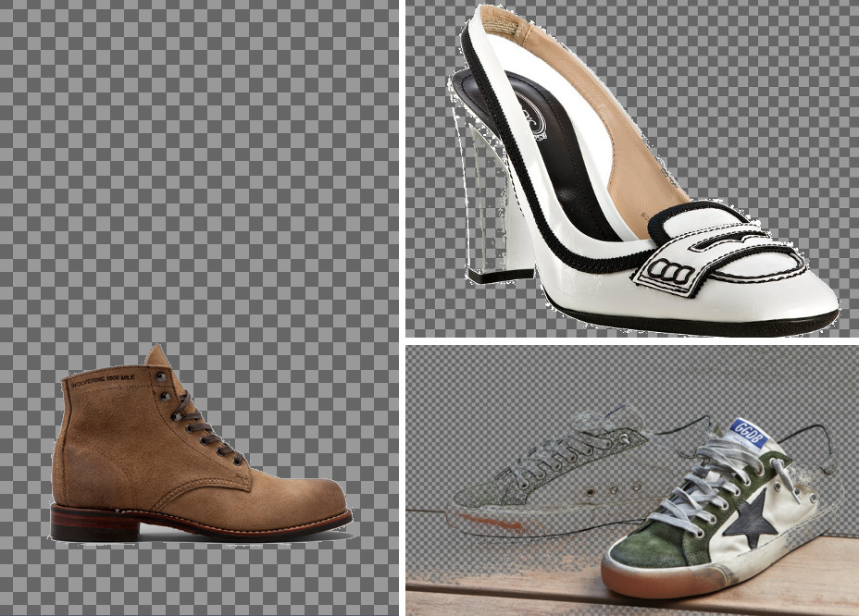Click the clear acrylic block heel
This screenshot has height=616, width=859.
491,213
